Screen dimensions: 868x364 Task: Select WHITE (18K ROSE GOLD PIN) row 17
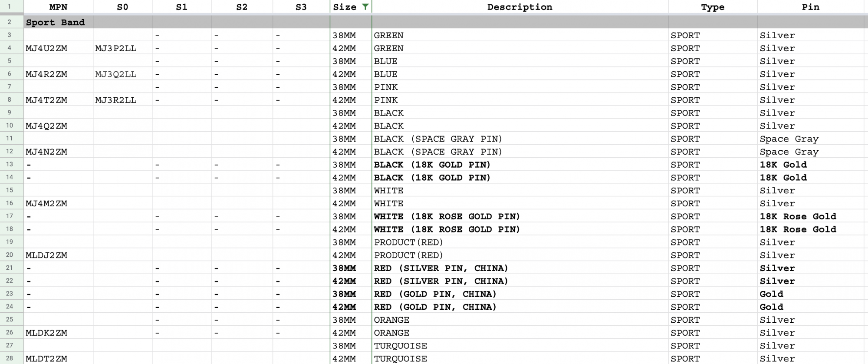click(x=520, y=216)
